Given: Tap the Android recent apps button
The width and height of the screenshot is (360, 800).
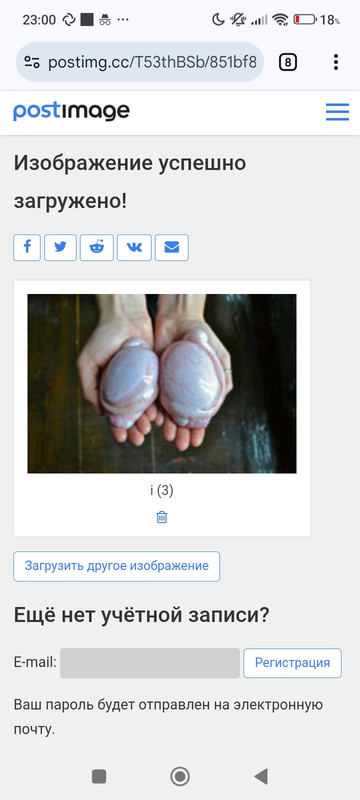Looking at the screenshot, I should [x=99, y=777].
